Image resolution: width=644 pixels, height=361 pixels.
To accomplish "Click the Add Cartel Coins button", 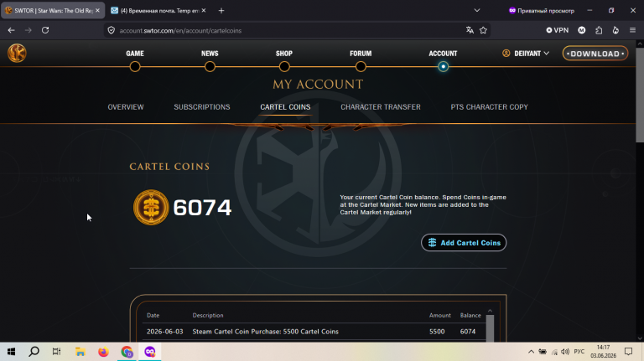I will coord(464,243).
